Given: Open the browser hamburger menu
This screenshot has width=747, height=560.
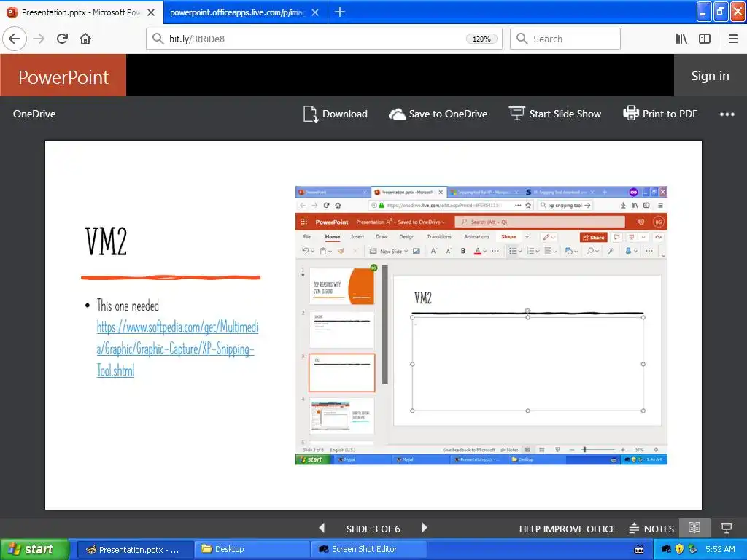Looking at the screenshot, I should (732, 39).
